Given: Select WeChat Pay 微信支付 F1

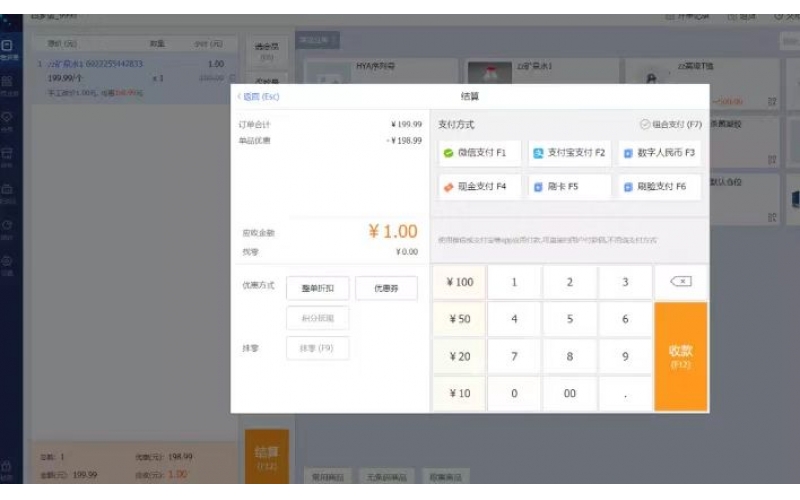Looking at the screenshot, I should 480,153.
